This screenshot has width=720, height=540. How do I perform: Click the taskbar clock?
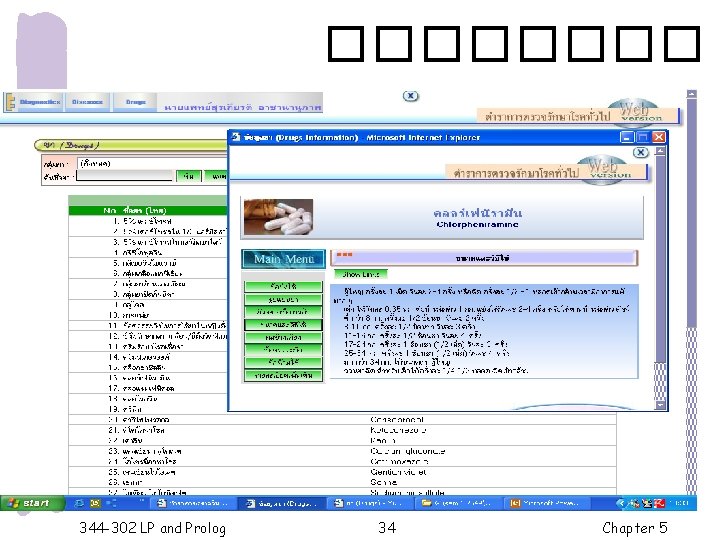681,503
